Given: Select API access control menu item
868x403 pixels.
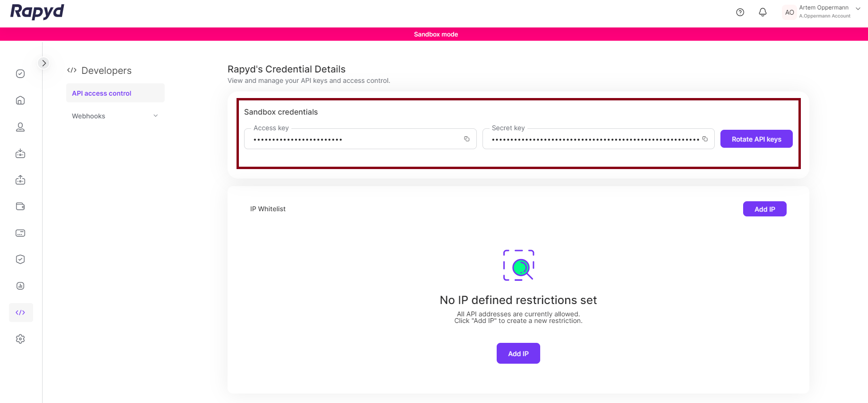Looking at the screenshot, I should (x=102, y=93).
